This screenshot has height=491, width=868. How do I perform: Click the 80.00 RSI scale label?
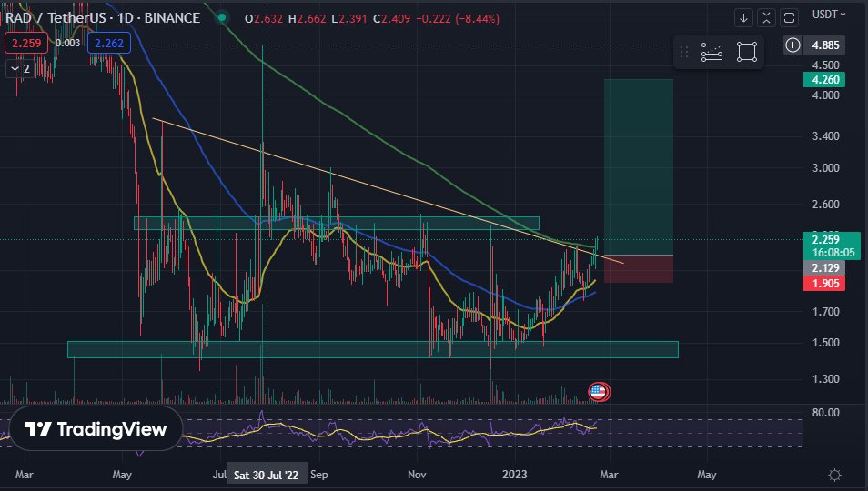point(825,413)
